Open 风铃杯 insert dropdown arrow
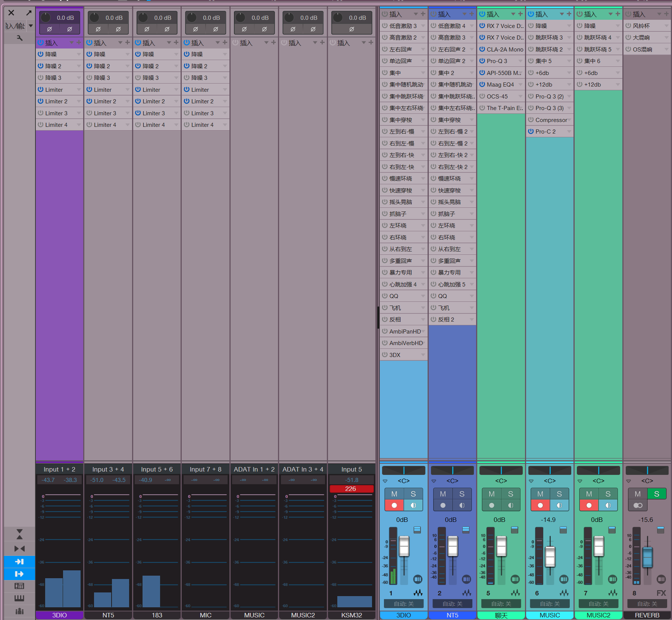Viewport: 672px width, 620px height. point(666,26)
